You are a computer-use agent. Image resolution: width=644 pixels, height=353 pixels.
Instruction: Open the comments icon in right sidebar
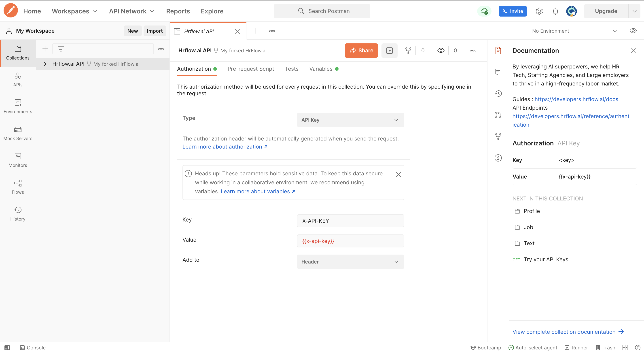point(498,72)
